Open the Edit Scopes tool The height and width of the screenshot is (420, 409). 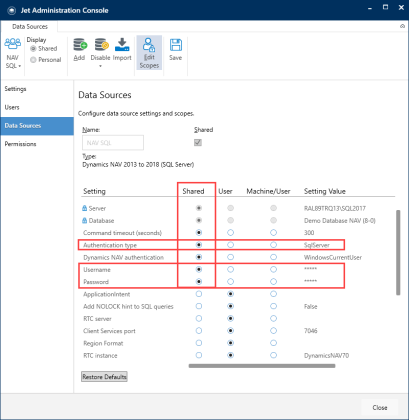(x=149, y=52)
